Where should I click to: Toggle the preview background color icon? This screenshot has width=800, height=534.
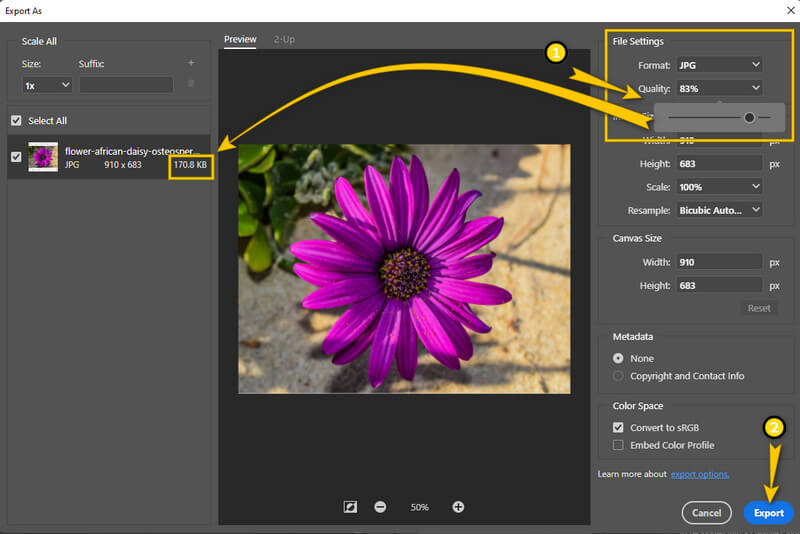click(x=350, y=507)
